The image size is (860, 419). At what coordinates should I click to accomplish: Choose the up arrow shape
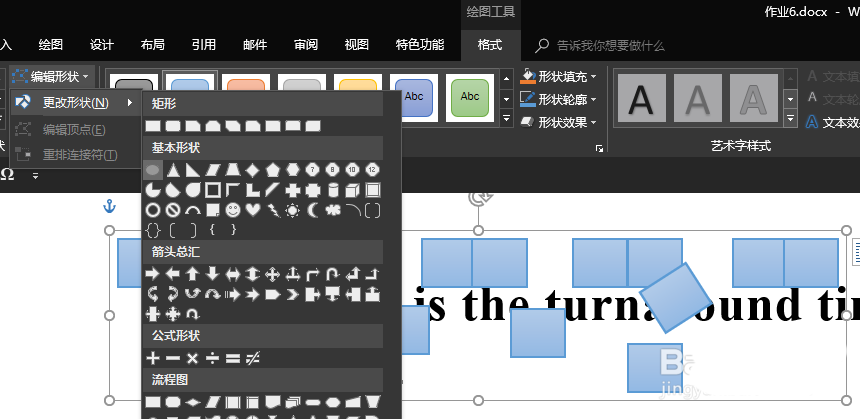(193, 274)
